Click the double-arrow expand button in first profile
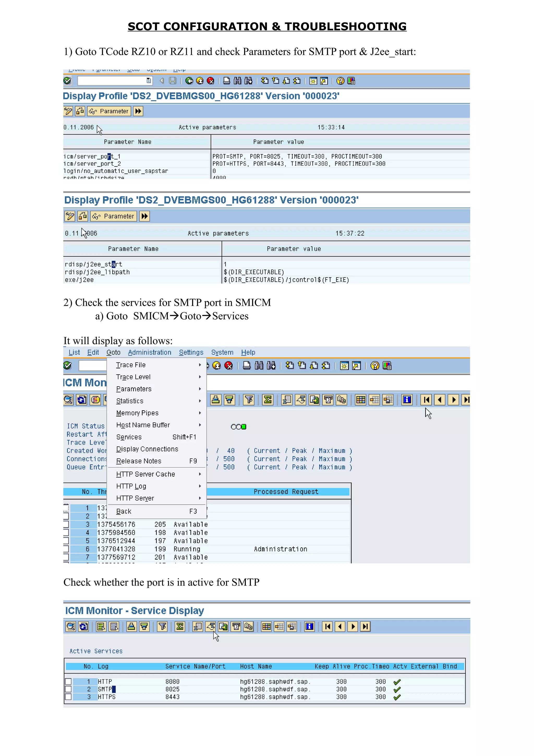Image resolution: width=534 pixels, height=756 pixels. point(138,111)
